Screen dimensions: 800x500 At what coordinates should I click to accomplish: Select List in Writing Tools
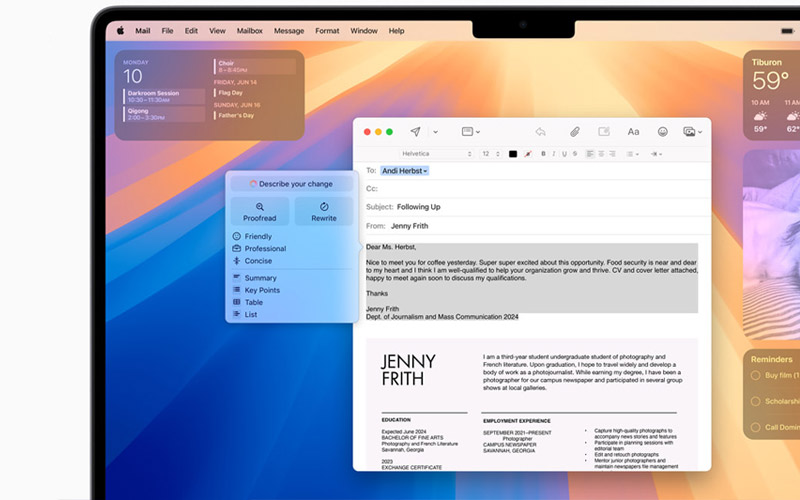tap(245, 314)
